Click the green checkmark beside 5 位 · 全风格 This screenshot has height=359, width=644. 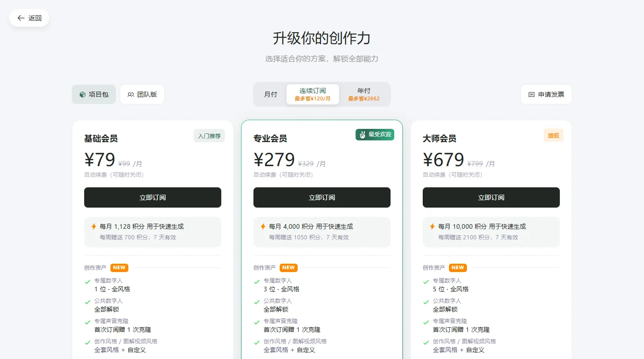(426, 282)
